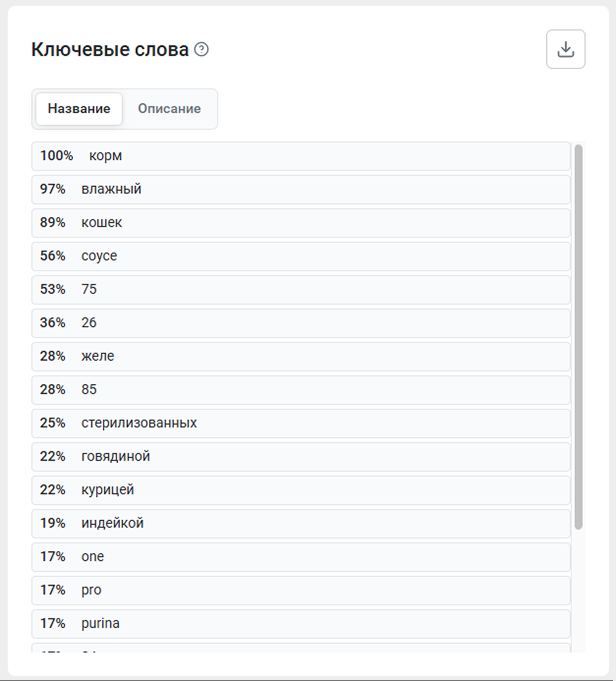Click the 28% желе keyword row
616x681 pixels.
pyautogui.click(x=301, y=357)
